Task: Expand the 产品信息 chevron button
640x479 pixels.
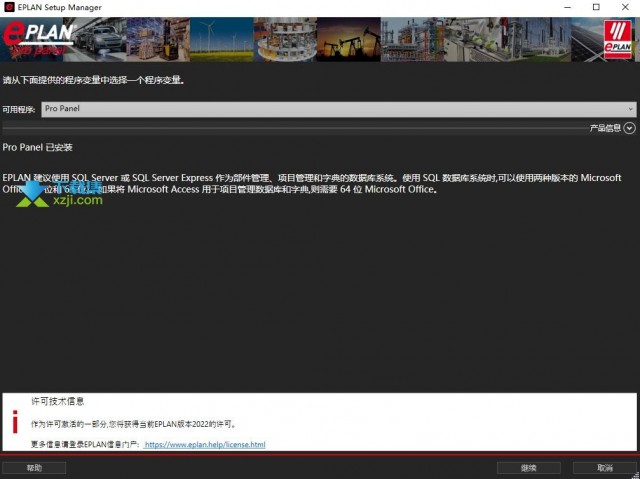Action: click(629, 128)
